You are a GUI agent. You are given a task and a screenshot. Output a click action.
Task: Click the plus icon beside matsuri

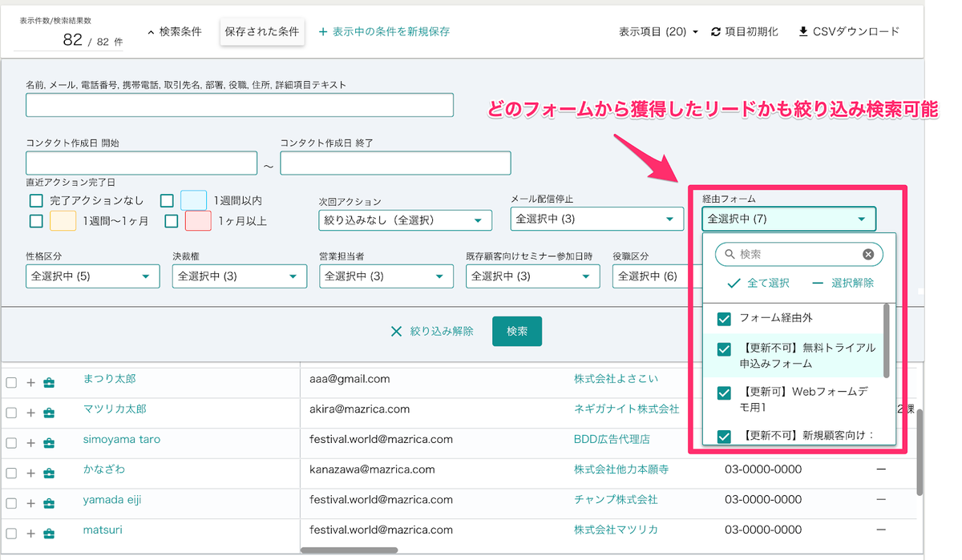(x=31, y=534)
